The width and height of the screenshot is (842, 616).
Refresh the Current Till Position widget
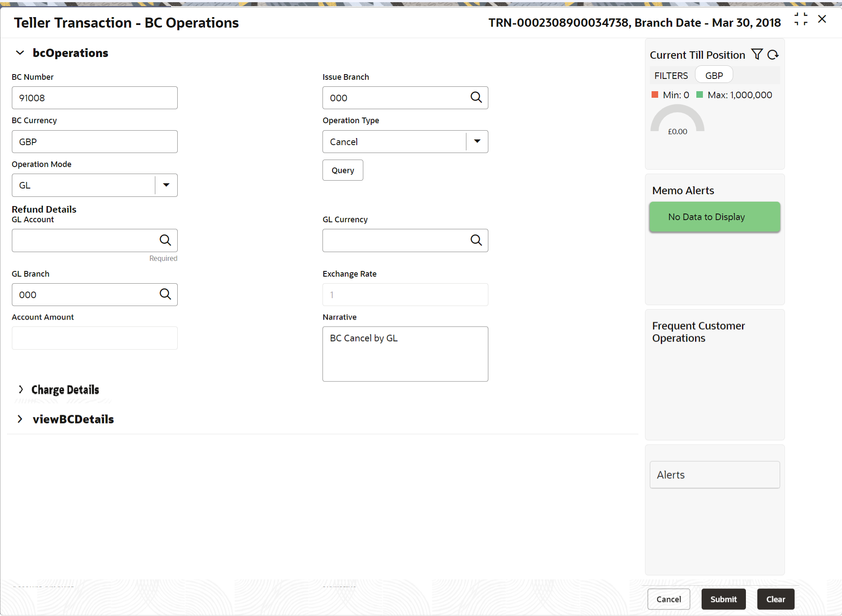tap(773, 54)
